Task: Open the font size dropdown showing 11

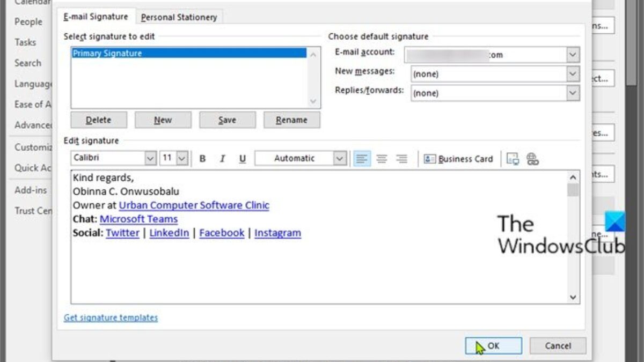Action: pyautogui.click(x=182, y=158)
